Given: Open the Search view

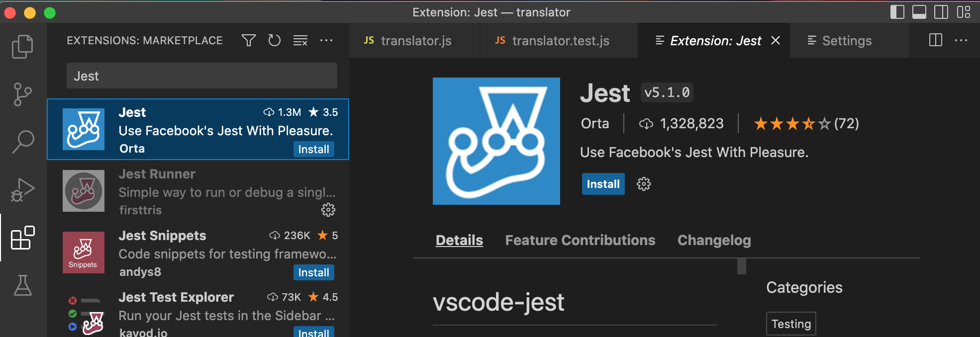Looking at the screenshot, I should pos(22,142).
